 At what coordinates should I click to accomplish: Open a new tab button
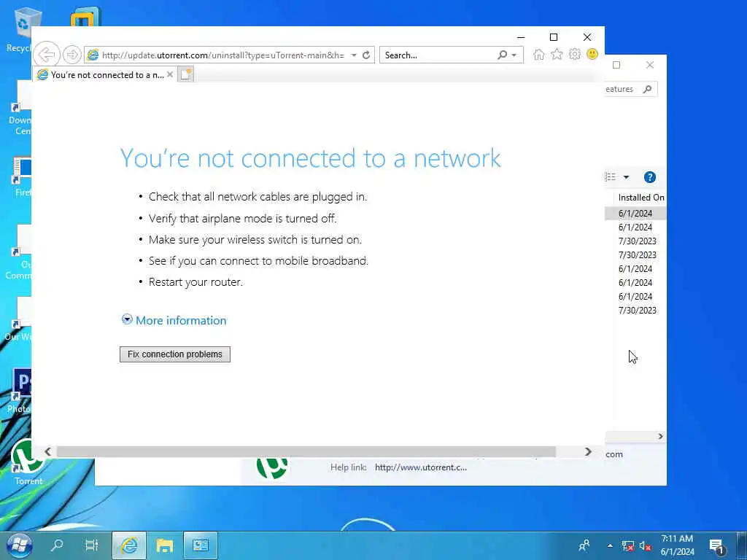185,74
